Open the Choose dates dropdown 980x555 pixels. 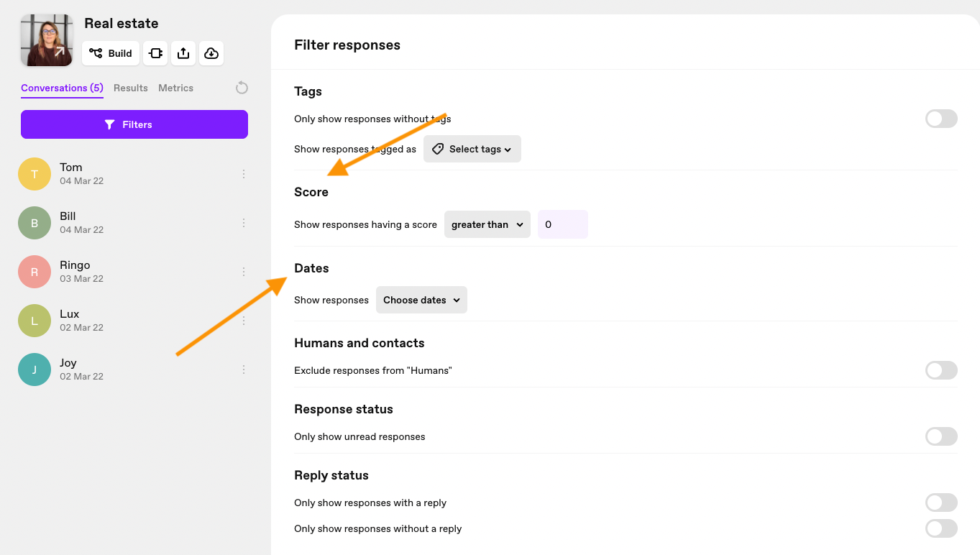coord(421,300)
